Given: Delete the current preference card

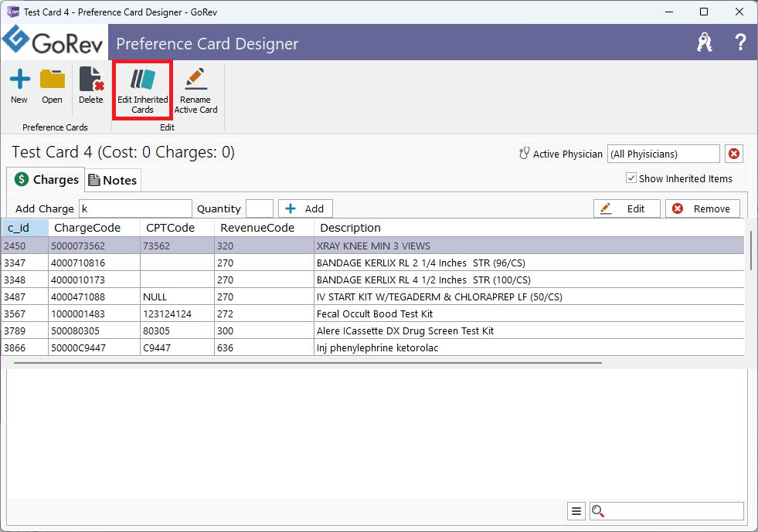Looking at the screenshot, I should (91, 86).
